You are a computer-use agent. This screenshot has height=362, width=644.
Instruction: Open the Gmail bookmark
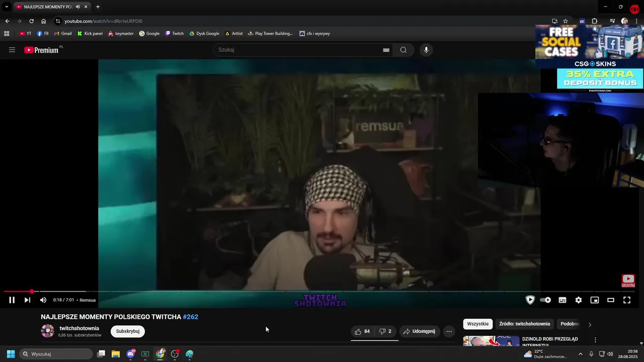[x=62, y=34]
